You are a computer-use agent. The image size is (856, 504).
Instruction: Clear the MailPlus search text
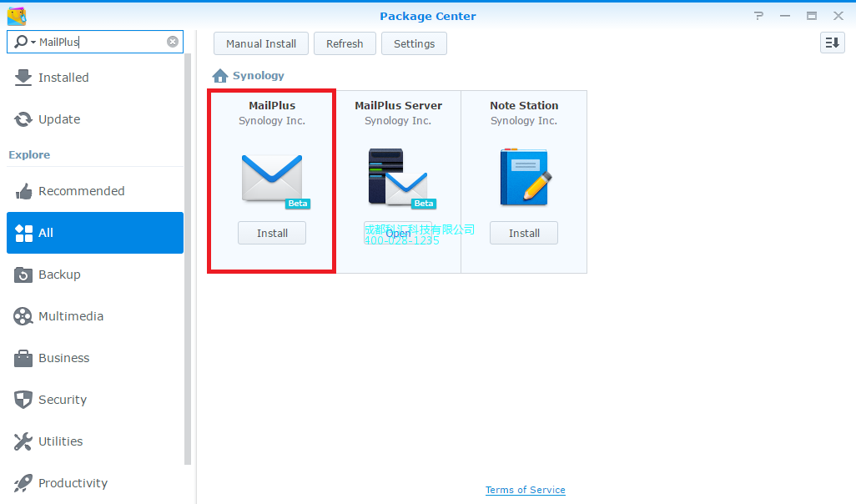point(173,42)
